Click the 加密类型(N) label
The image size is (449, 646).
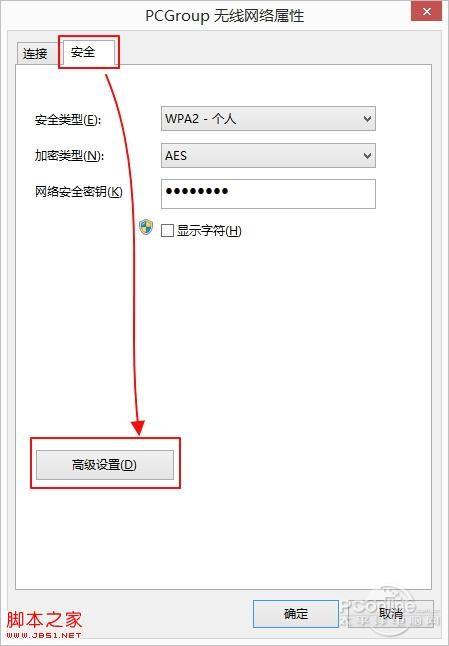[x=69, y=156]
